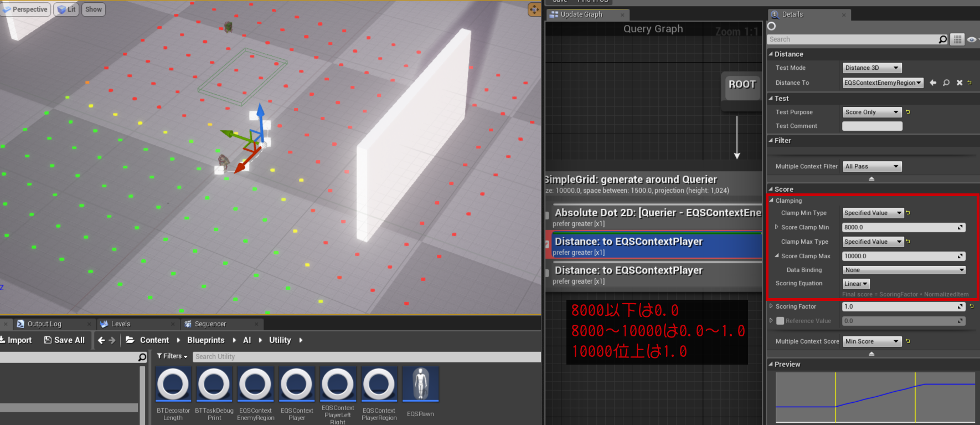Expand the Scoring Factor property
This screenshot has width=980, height=425.
point(771,306)
